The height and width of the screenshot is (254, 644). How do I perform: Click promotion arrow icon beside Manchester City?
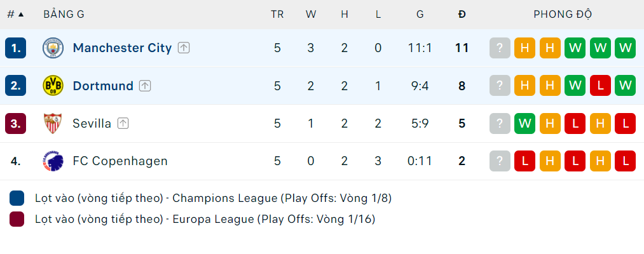(x=184, y=48)
